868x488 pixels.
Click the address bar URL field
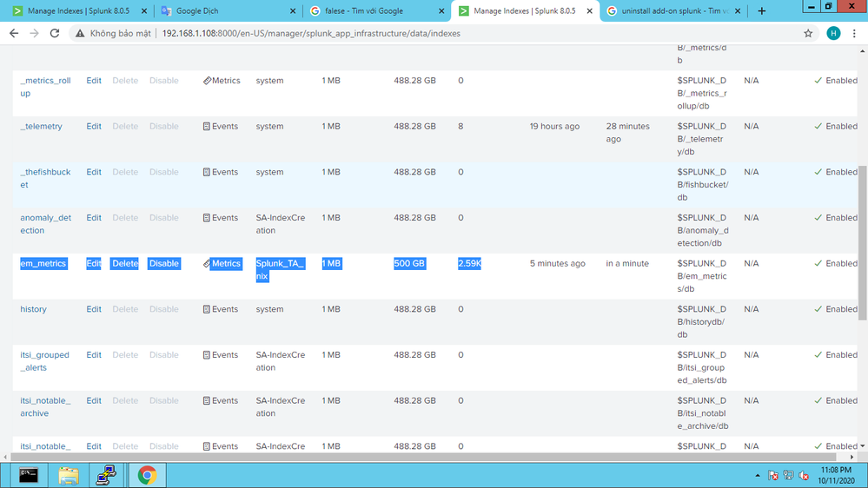pyautogui.click(x=434, y=33)
